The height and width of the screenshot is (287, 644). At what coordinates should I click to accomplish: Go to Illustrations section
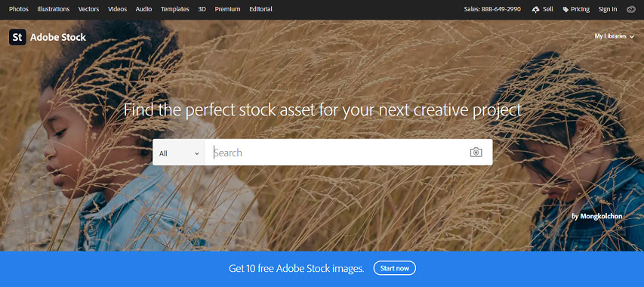pos(54,9)
